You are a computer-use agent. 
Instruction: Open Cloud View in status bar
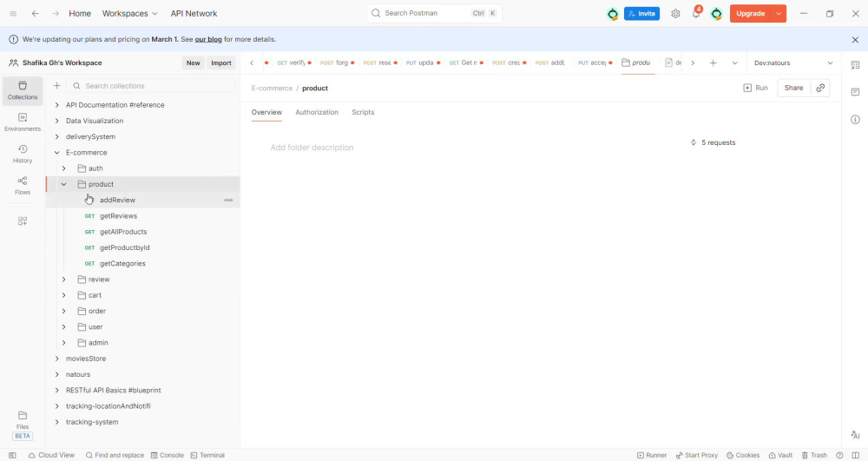[x=51, y=456]
